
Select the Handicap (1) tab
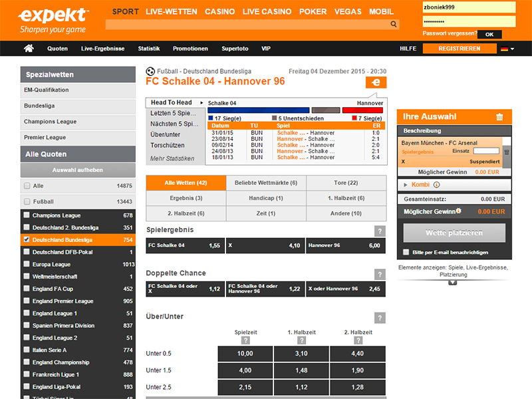[266, 198]
